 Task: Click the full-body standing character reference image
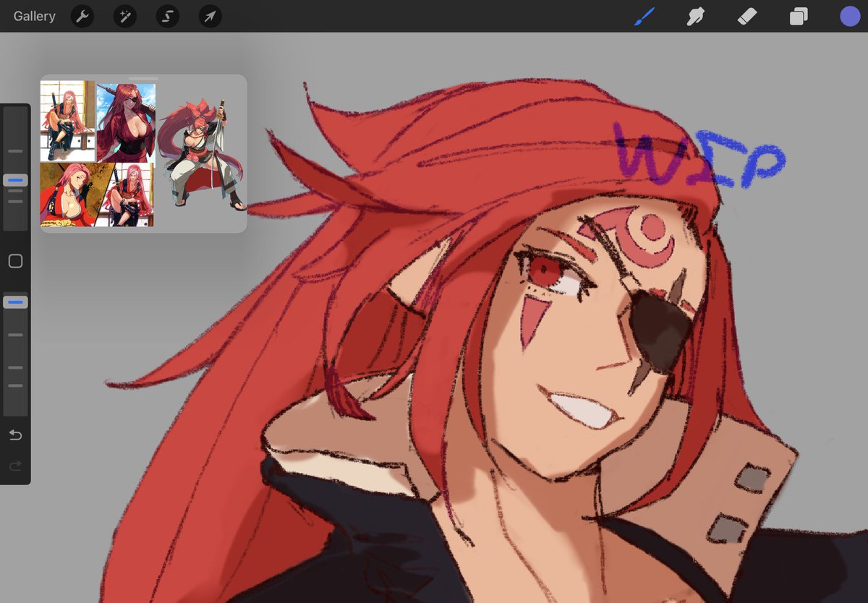(202, 155)
